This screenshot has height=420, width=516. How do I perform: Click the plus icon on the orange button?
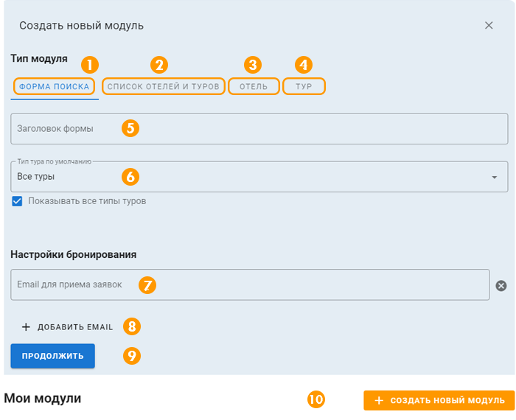pyautogui.click(x=379, y=400)
